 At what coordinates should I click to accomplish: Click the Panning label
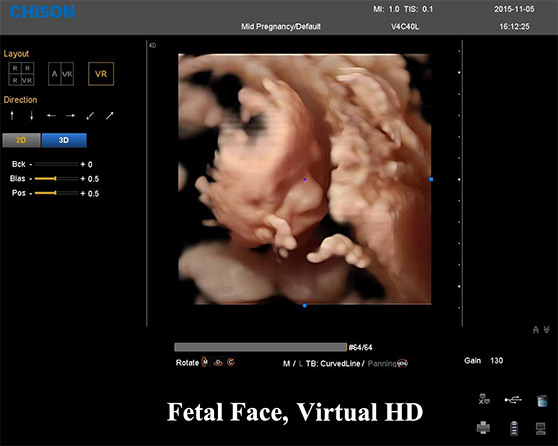click(x=382, y=363)
